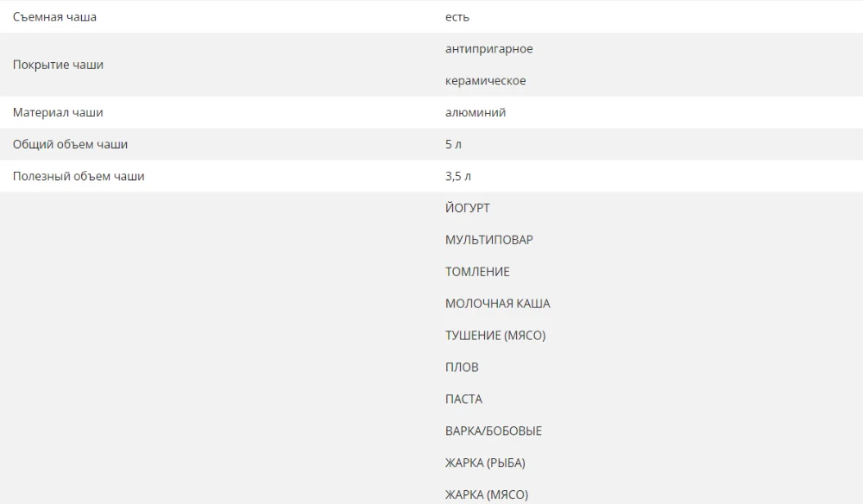Click the 'Полезный объем чаши' label
Viewport: 863px width, 504px height.
click(x=79, y=176)
